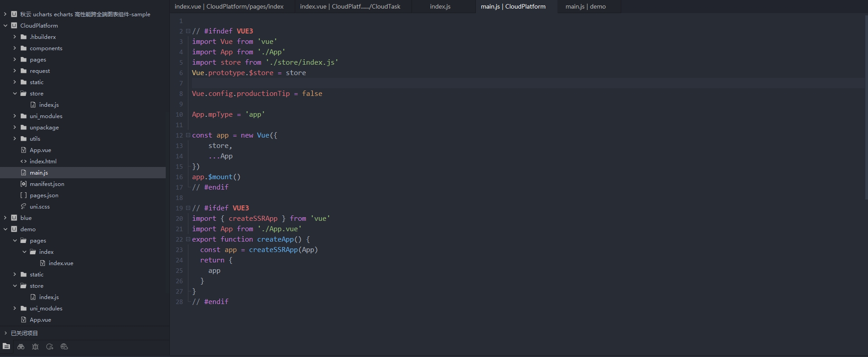Expand uni_modules folder under CloudPlatform
The image size is (868, 357).
(x=14, y=116)
